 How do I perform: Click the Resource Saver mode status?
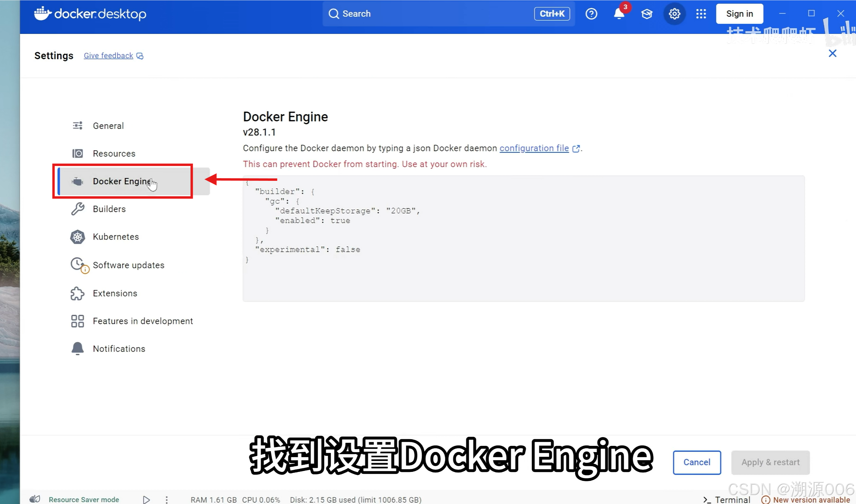(84, 499)
